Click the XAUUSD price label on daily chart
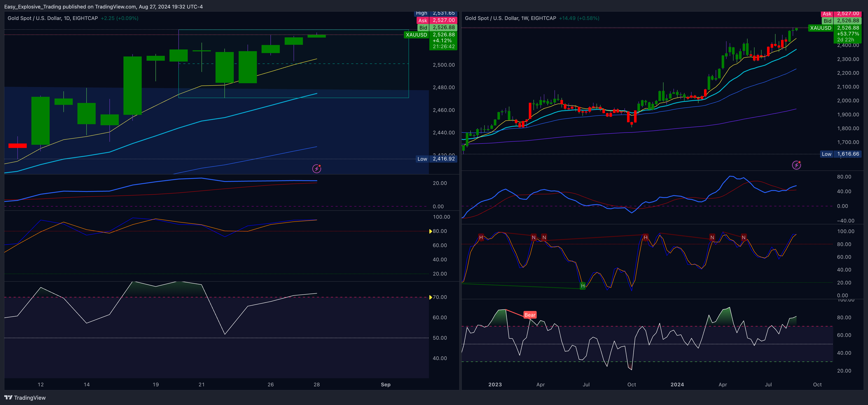This screenshot has width=868, height=405. pyautogui.click(x=416, y=34)
